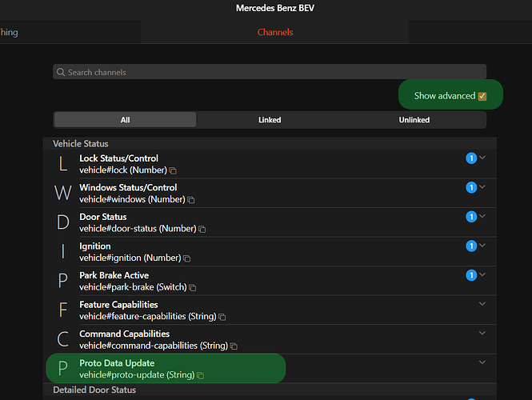Expand the Ignition channel

[x=482, y=245]
